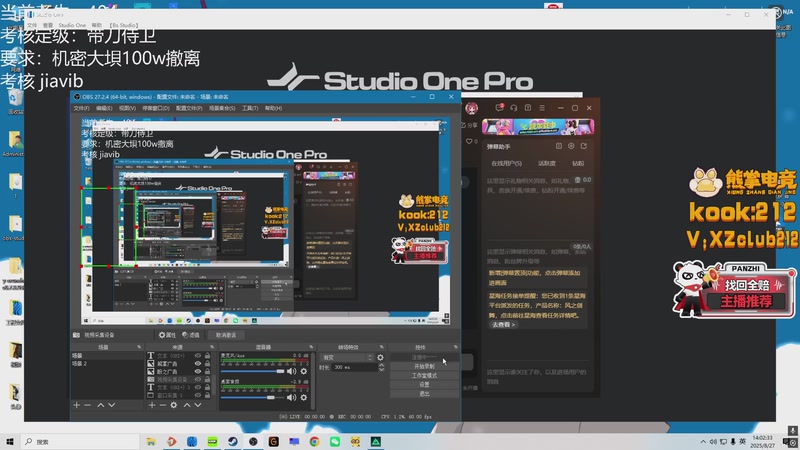Screen dimensions: 800x450
Task: Click the remove scene minus icon in OBS
Action: coord(88,405)
